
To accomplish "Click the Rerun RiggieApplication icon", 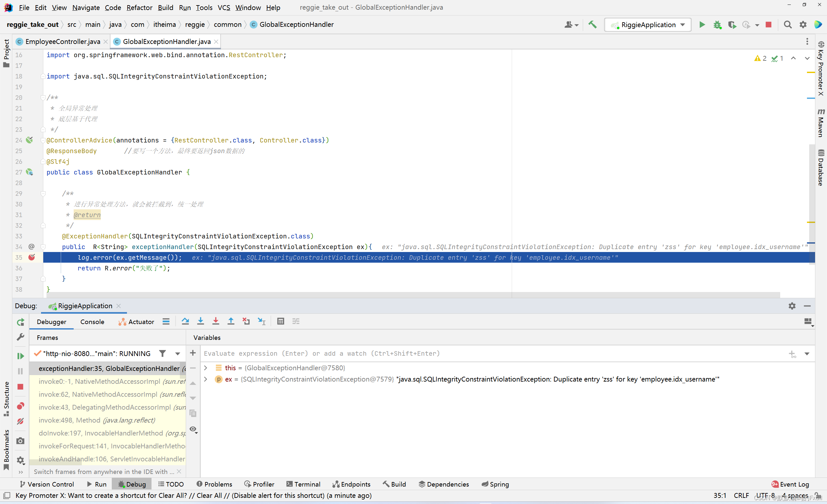I will pos(20,322).
